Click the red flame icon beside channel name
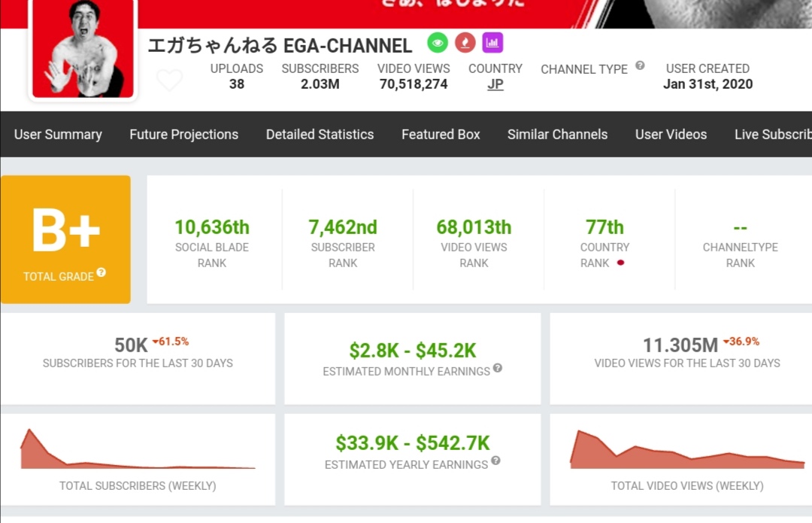Image resolution: width=812 pixels, height=523 pixels. pyautogui.click(x=465, y=42)
